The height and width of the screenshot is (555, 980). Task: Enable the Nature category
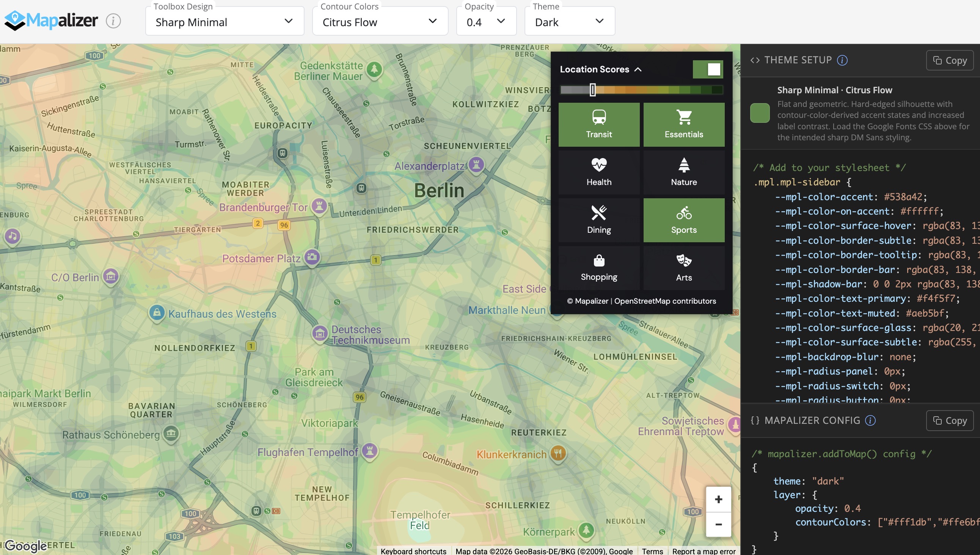click(x=684, y=172)
